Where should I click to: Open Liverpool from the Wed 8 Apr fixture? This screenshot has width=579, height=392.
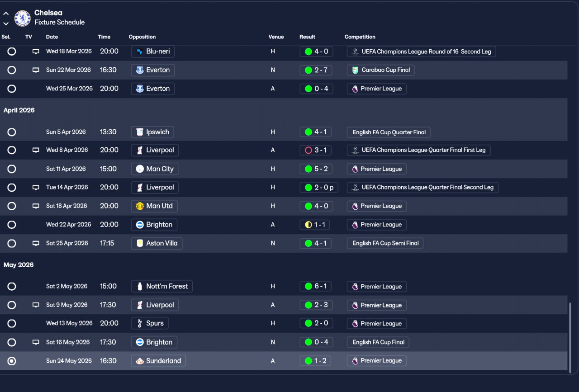click(155, 150)
